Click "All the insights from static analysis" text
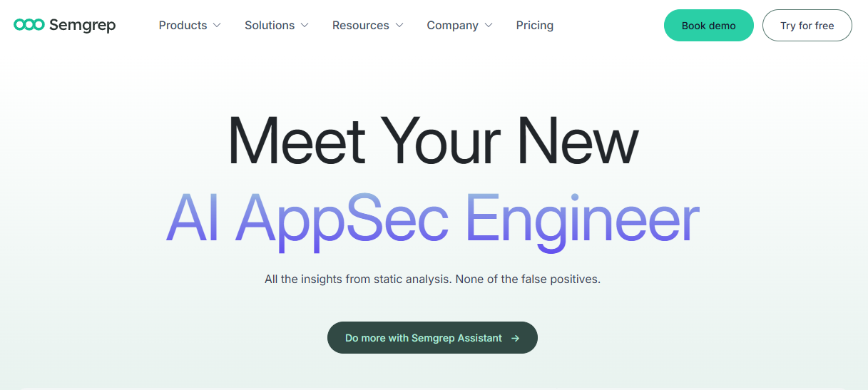 tap(357, 279)
